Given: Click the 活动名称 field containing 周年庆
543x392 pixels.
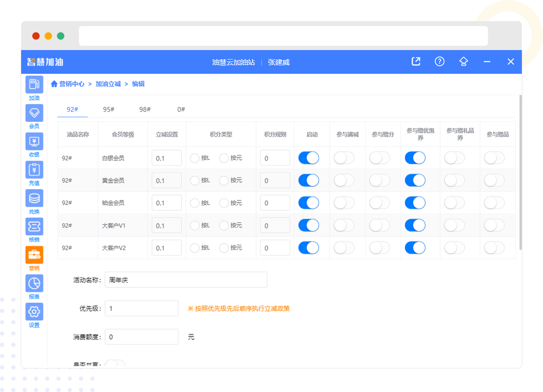Looking at the screenshot, I should [186, 280].
